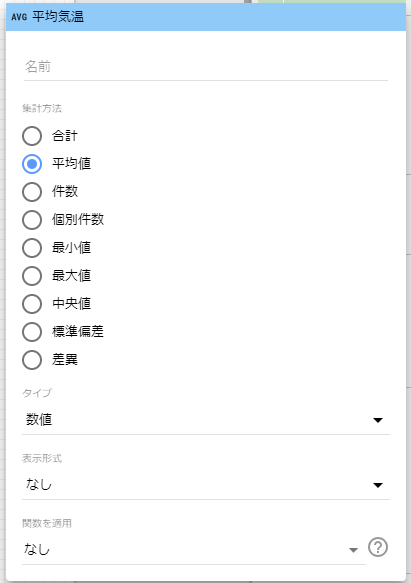
Task: Click the 名前 name input field
Action: click(x=206, y=67)
